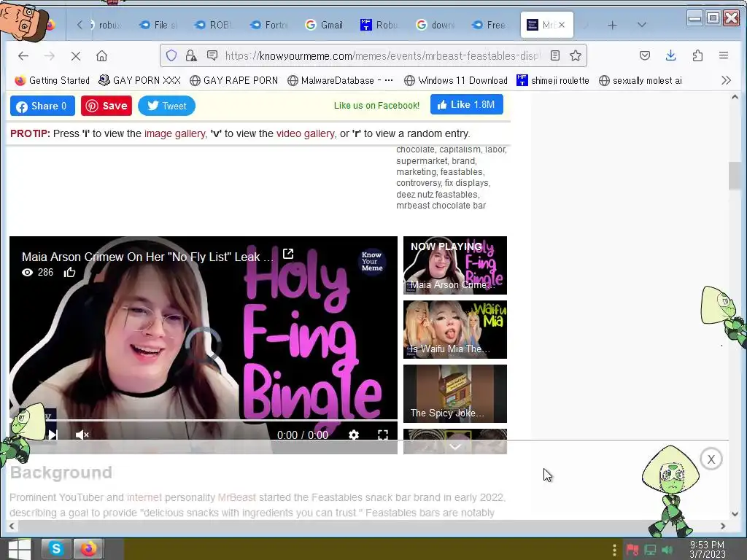
Task: Click the Know Your Meme video logo
Action: tap(371, 261)
